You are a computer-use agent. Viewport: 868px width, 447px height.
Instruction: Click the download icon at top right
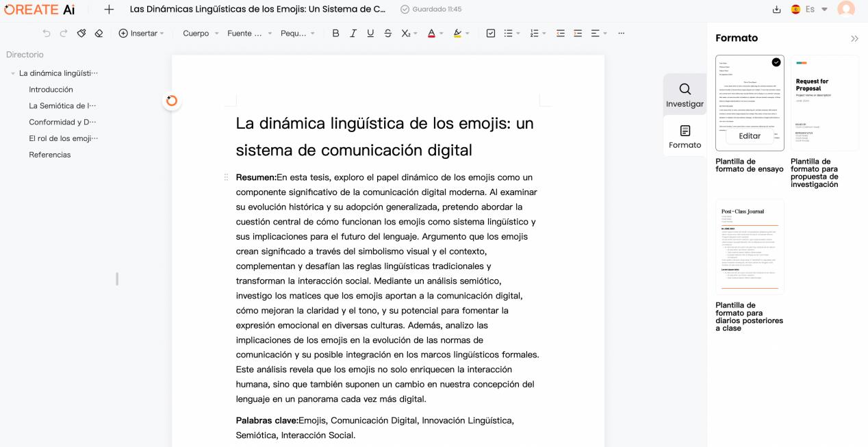click(776, 10)
